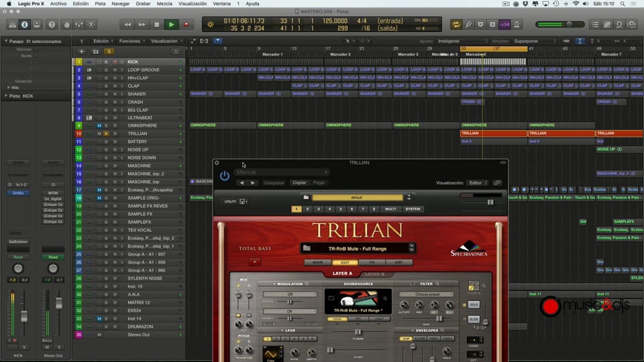Open Visualización menu in tracks area
Image resolution: width=644 pixels, height=362 pixels.
166,41
